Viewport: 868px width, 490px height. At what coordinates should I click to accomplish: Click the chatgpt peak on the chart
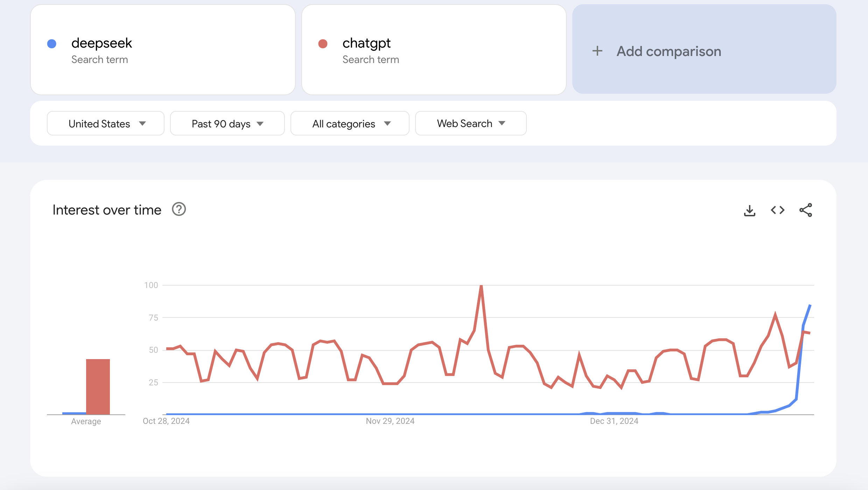click(x=482, y=285)
